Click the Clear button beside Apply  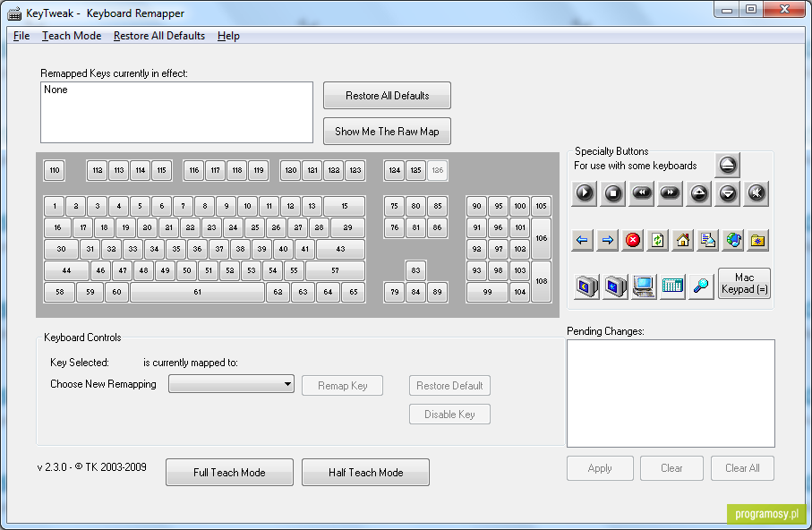tap(671, 468)
